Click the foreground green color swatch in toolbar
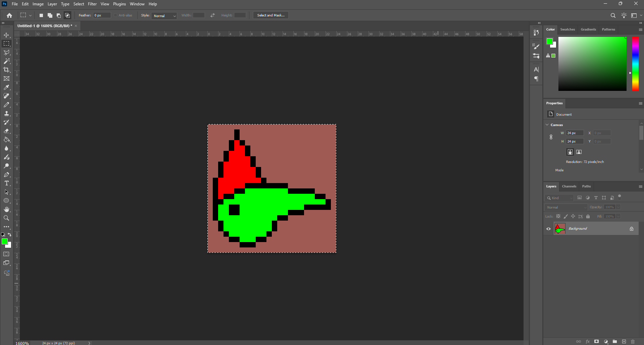 tap(4, 241)
